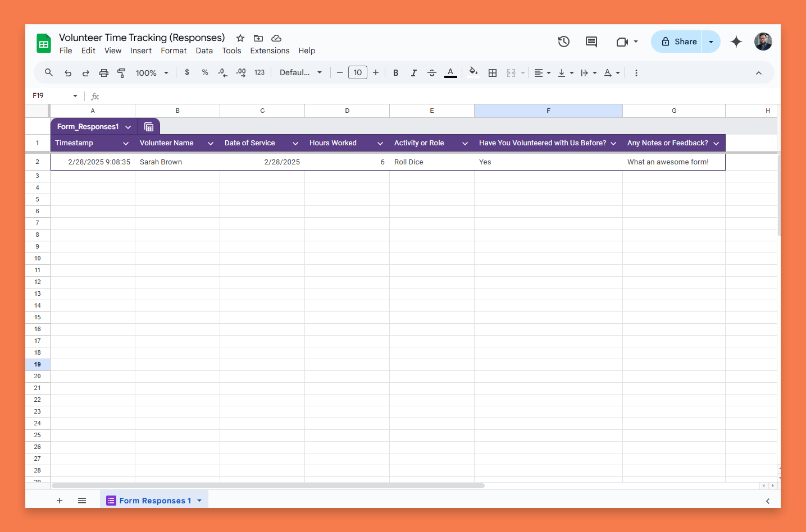Screen dimensions: 806x532
Task: Toggle italic text formatting
Action: [414, 73]
